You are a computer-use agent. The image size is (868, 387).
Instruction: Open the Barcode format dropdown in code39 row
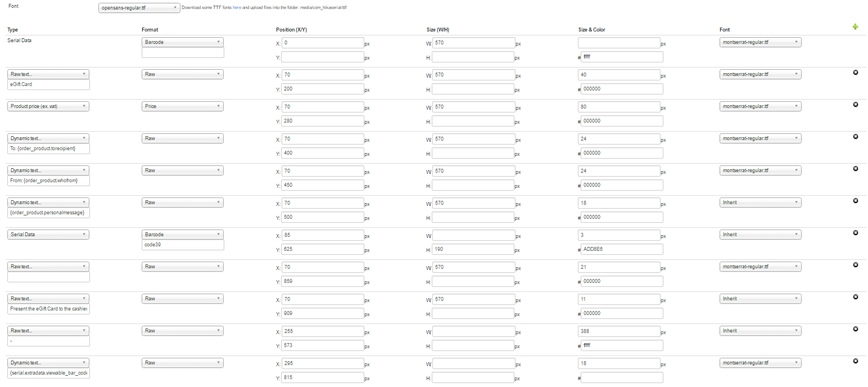183,235
